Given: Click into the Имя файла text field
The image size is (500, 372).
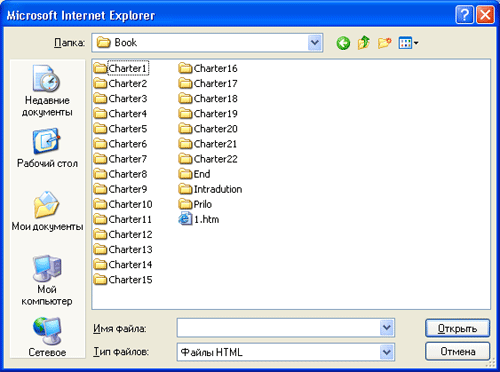Looking at the screenshot, I should 279,328.
